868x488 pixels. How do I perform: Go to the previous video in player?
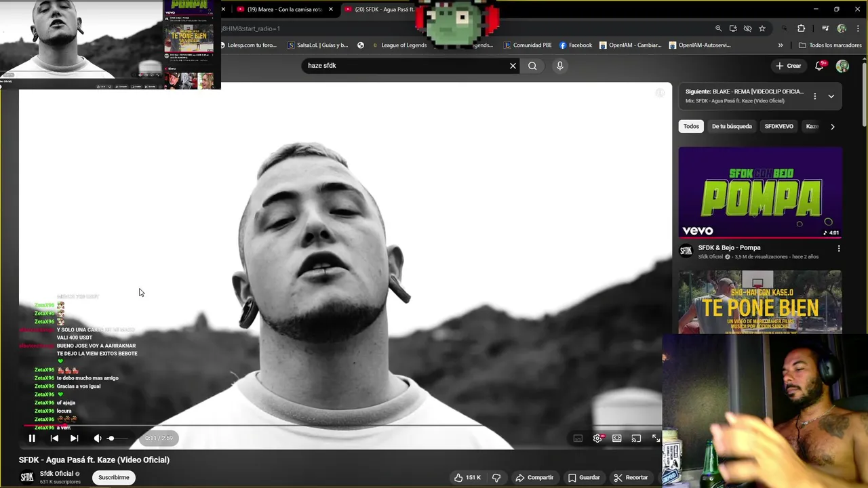pyautogui.click(x=54, y=439)
